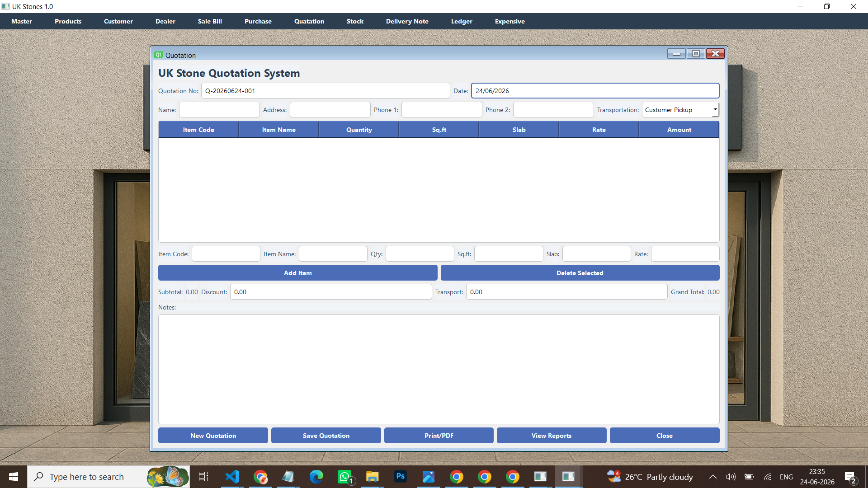Open the Products menu

tap(68, 21)
